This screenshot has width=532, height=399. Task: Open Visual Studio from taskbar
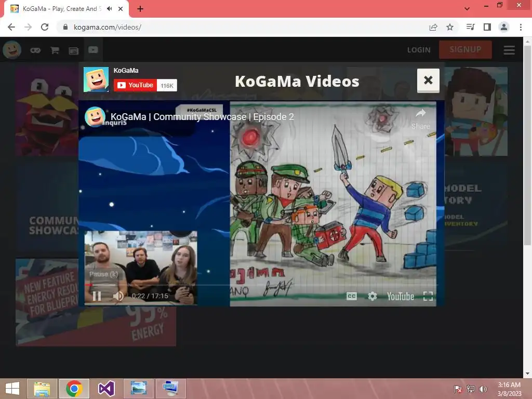106,389
